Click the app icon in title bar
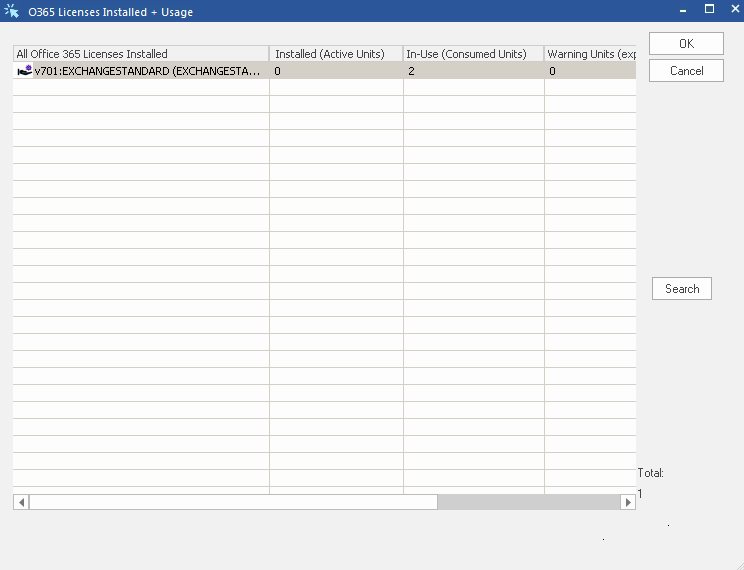Screen dimensions: 744x570 (x=11, y=11)
